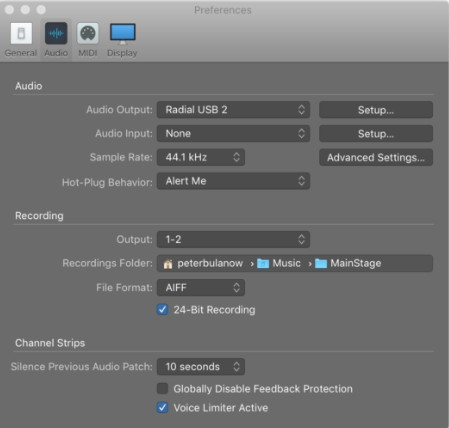The width and height of the screenshot is (449, 428).
Task: Open the Audio Output dropdown
Action: pyautogui.click(x=233, y=110)
